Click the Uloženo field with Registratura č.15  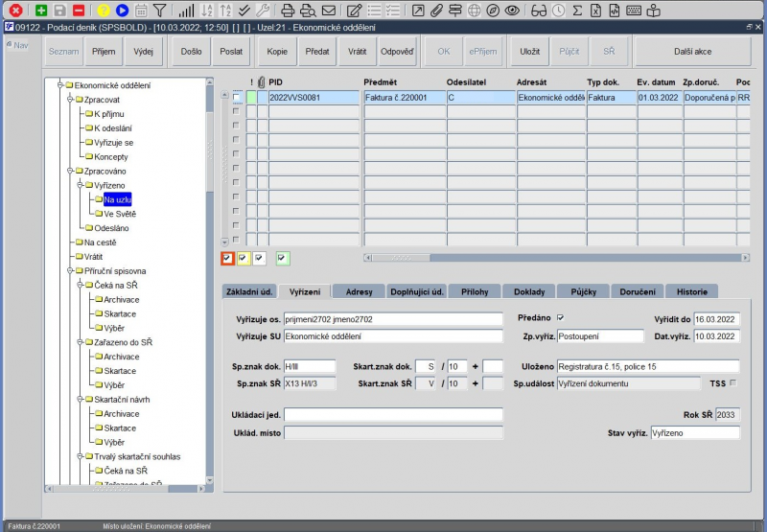648,367
